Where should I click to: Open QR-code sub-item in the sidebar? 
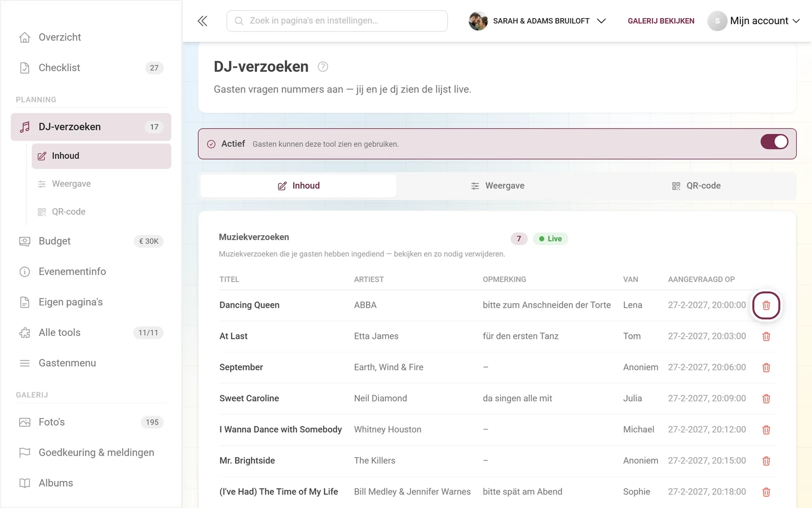point(101,212)
